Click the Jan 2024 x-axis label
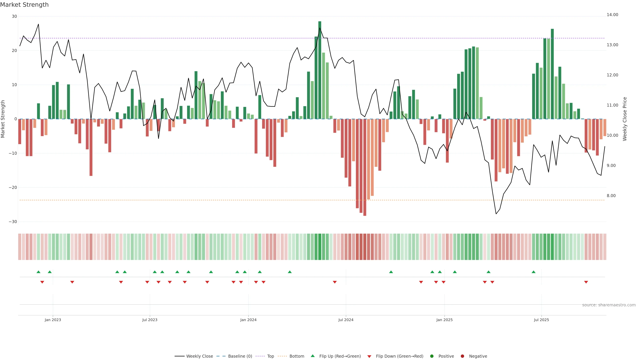Image resolution: width=644 pixels, height=362 pixels. [x=248, y=320]
